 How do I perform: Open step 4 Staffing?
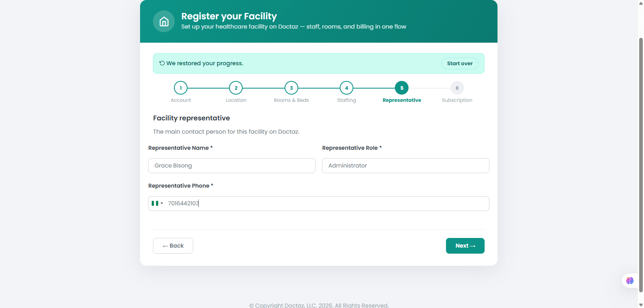[347, 88]
